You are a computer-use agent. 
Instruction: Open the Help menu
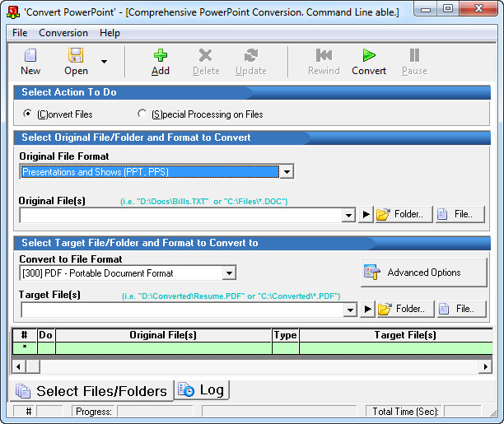tap(110, 33)
